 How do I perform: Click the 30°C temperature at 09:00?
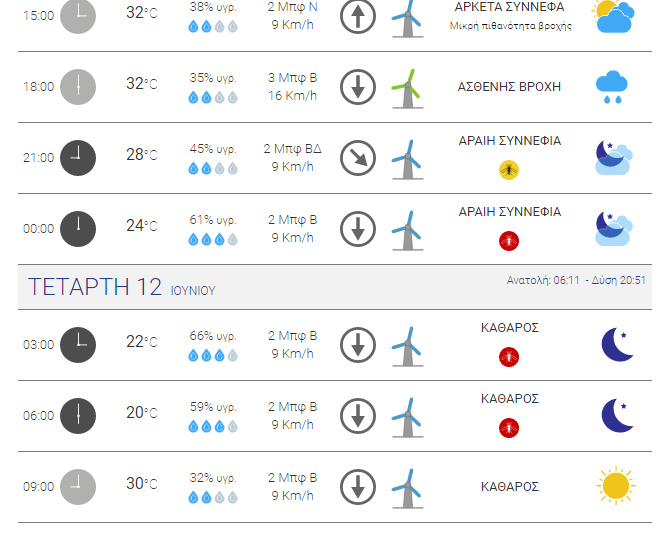pos(141,483)
